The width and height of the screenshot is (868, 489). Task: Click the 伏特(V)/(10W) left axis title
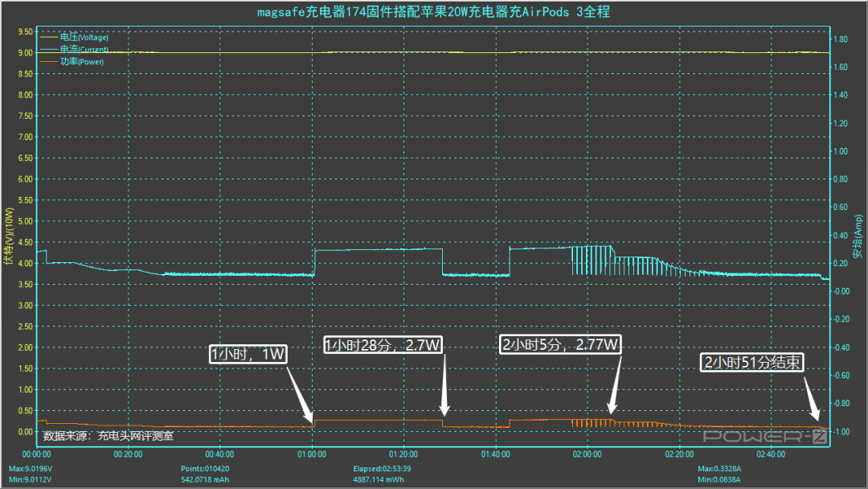click(x=8, y=236)
